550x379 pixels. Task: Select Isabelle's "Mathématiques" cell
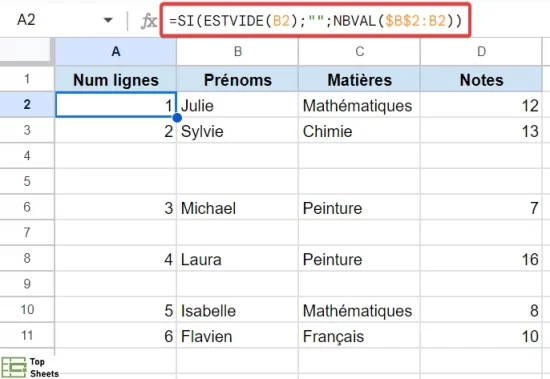[359, 310]
